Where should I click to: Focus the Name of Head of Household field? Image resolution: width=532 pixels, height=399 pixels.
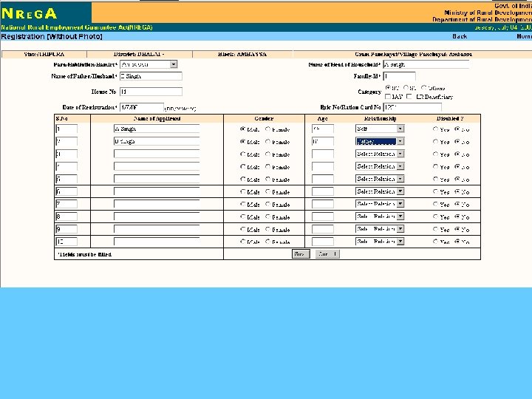point(426,64)
